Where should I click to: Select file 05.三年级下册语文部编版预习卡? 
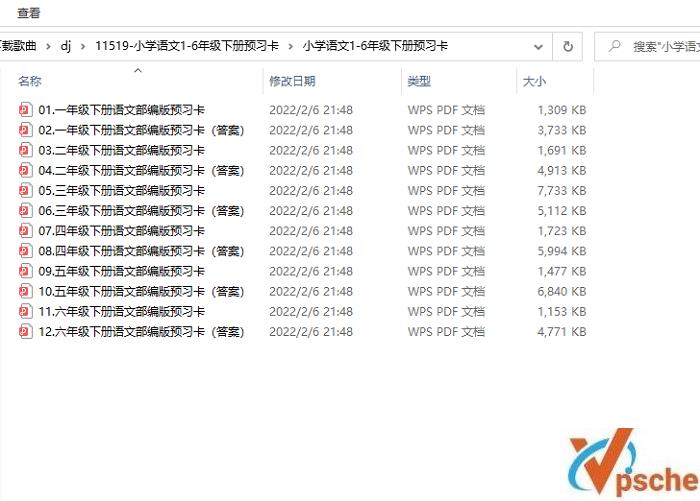[121, 191]
